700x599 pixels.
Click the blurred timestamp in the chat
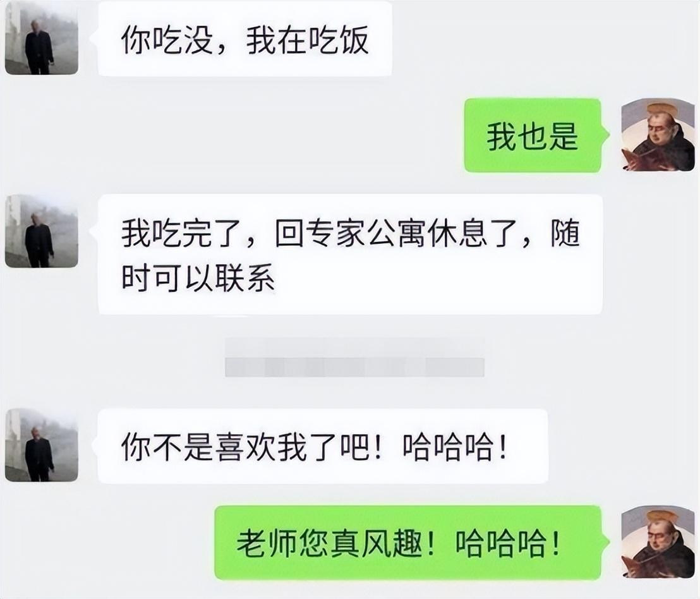[354, 358]
